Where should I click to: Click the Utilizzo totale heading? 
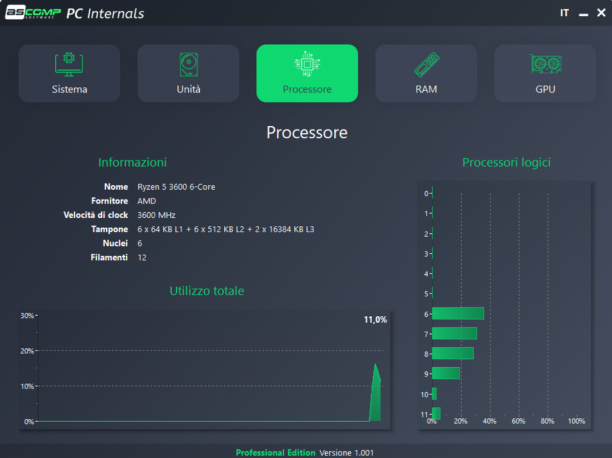(207, 291)
